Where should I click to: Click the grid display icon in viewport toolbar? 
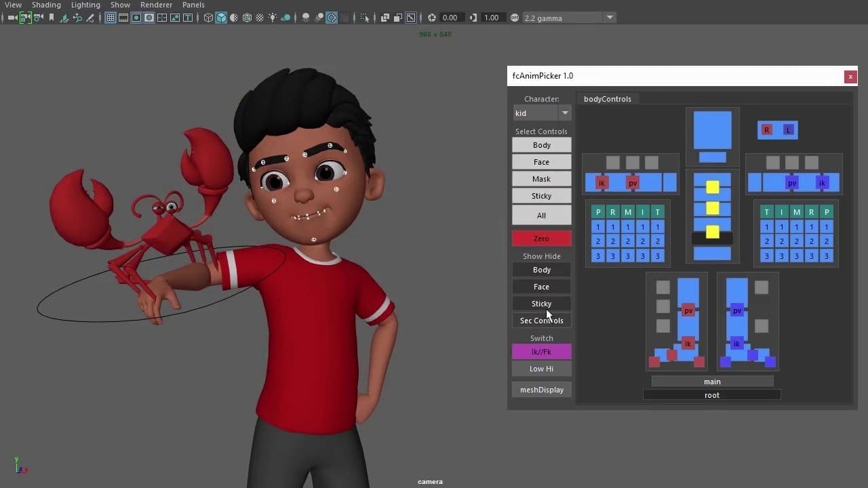click(111, 18)
